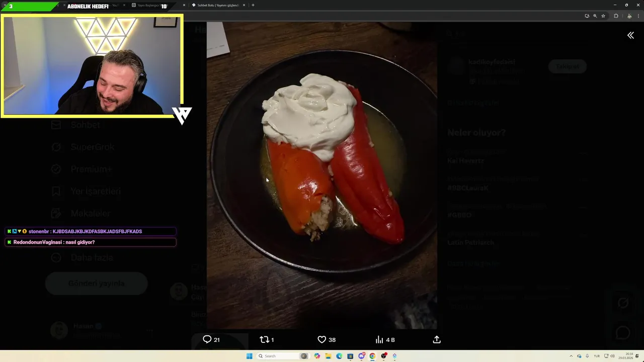This screenshot has width=644, height=362.
Task: Open the dimmed Premium+ sidebar item
Action: click(x=82, y=169)
